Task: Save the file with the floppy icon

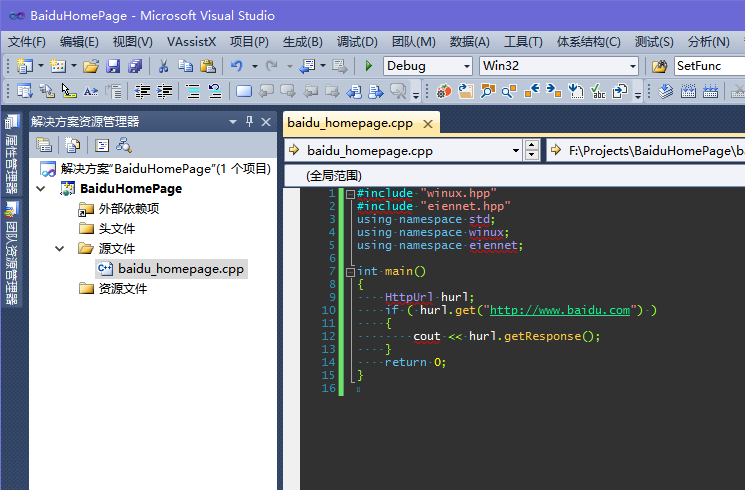Action: tap(113, 66)
